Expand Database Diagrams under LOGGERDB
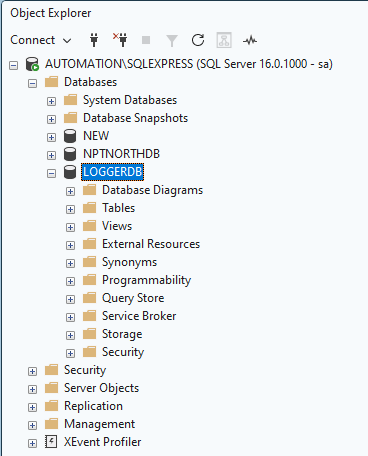 70,191
